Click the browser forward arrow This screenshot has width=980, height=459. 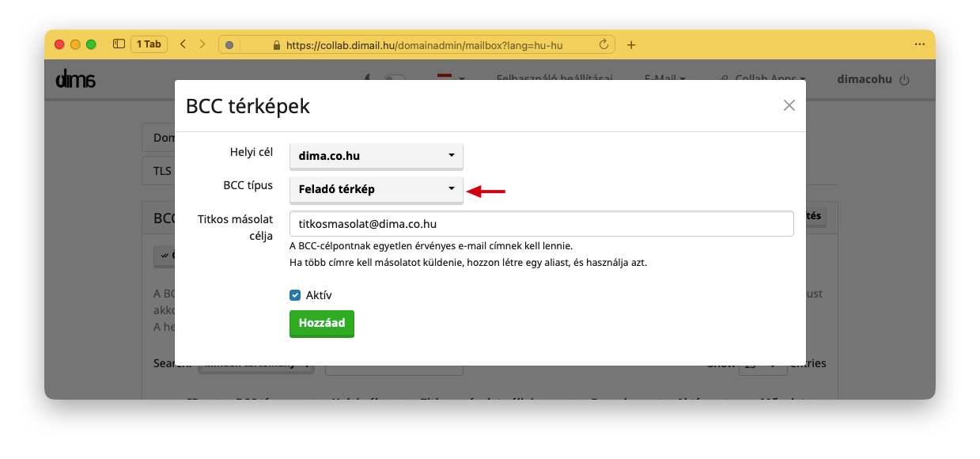tap(202, 44)
